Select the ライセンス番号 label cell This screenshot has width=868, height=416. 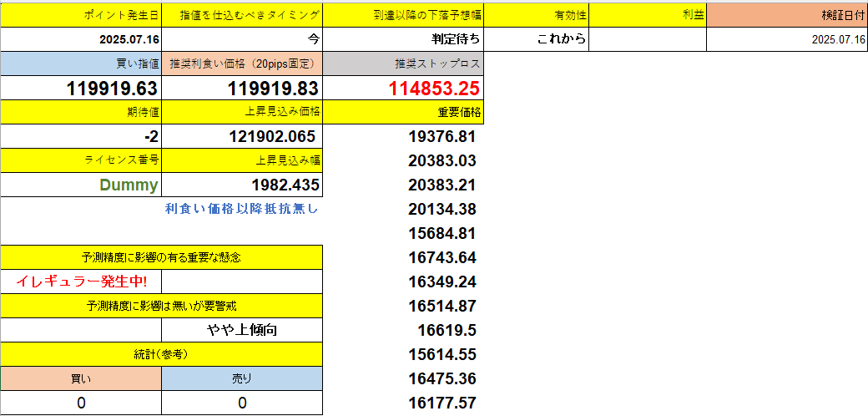coord(81,160)
